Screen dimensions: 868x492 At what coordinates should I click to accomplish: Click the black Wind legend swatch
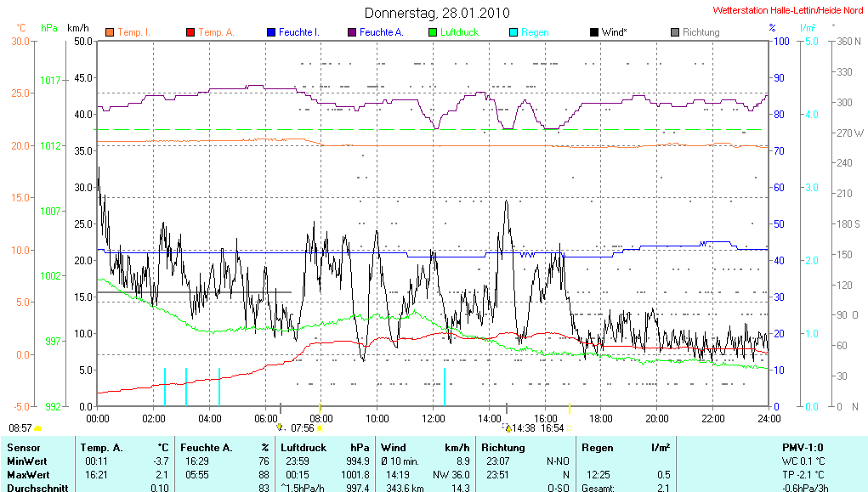click(x=593, y=32)
